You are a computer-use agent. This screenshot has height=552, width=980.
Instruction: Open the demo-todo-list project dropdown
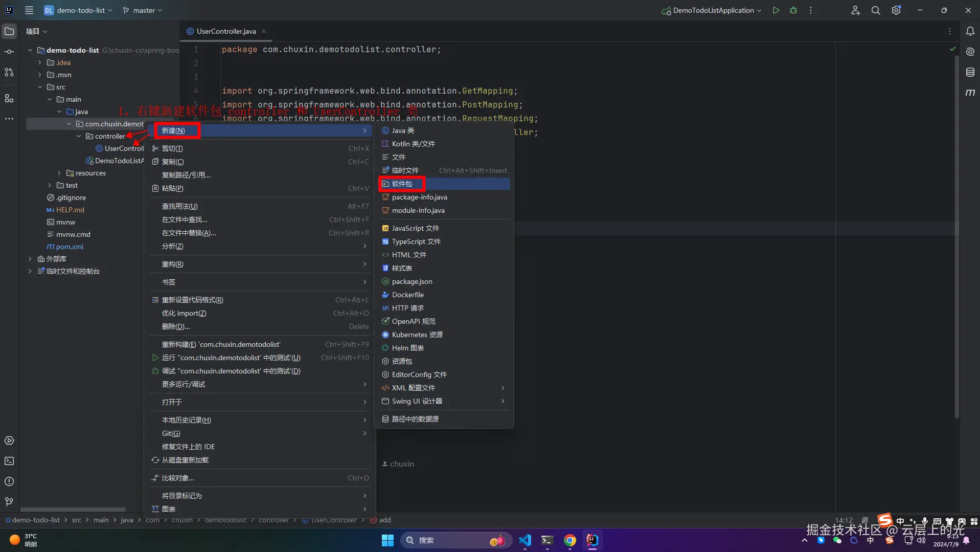[x=78, y=10]
